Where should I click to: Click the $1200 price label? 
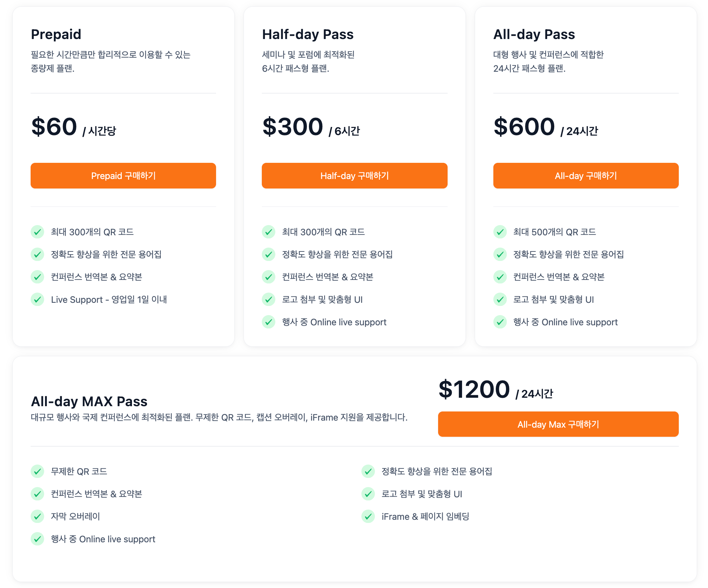coord(474,390)
